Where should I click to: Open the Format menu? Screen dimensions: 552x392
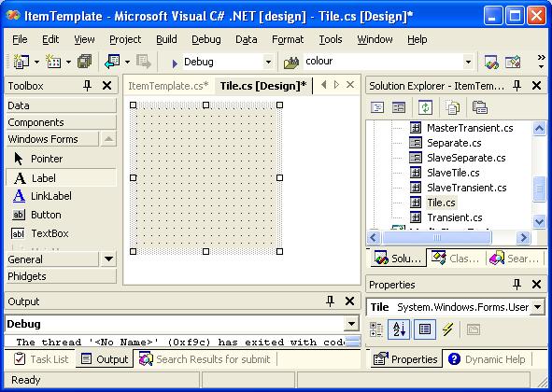288,39
